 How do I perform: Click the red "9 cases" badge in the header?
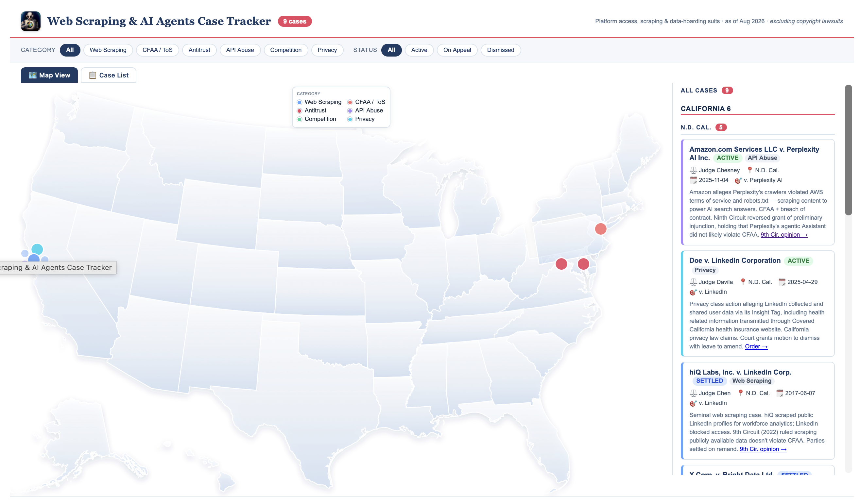(295, 21)
